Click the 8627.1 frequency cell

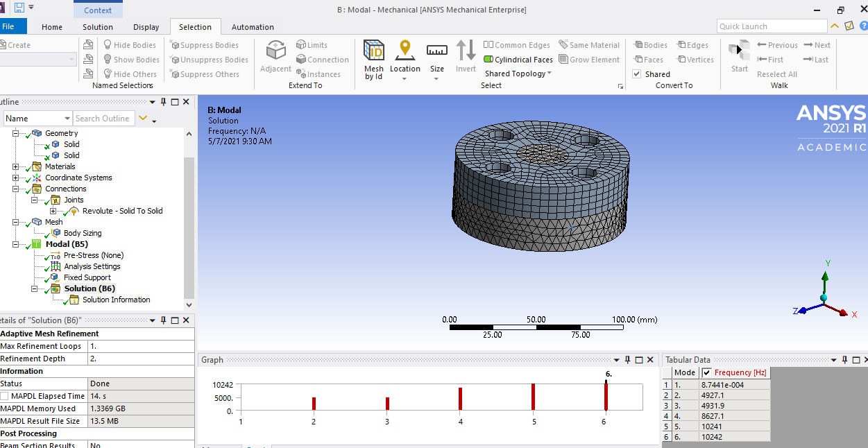[x=734, y=416]
